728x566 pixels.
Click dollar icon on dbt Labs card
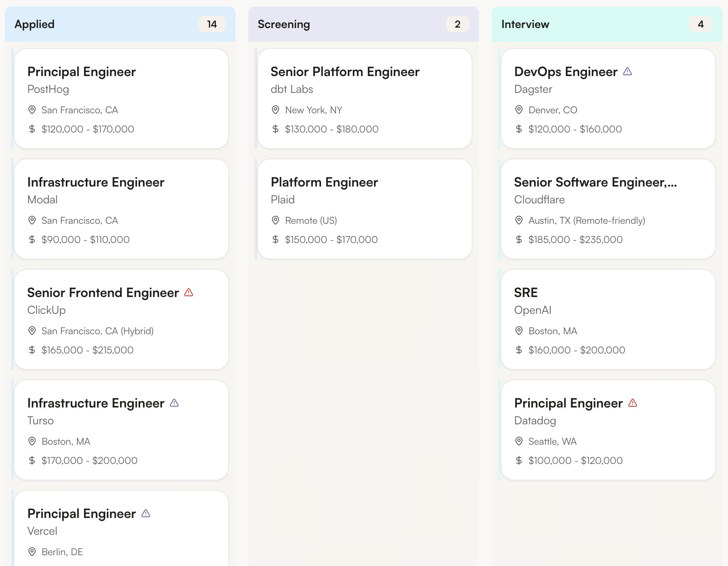[x=276, y=129]
